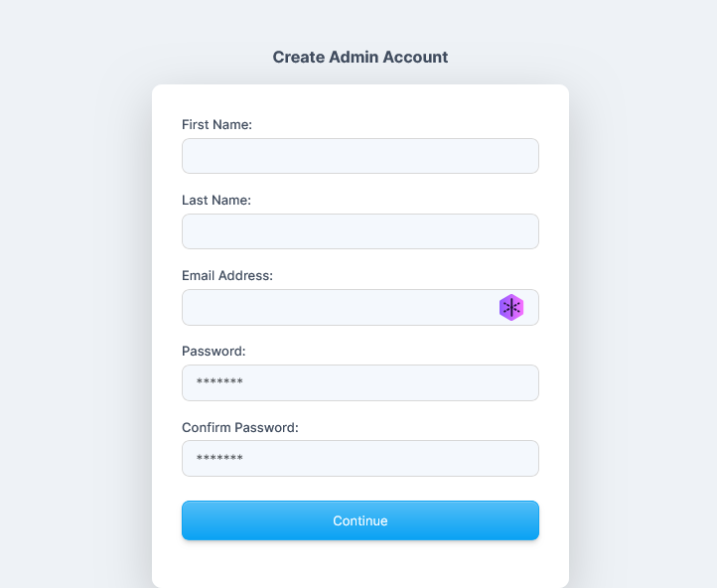
Task: Click the "Email Address:" label text
Action: coord(227,275)
